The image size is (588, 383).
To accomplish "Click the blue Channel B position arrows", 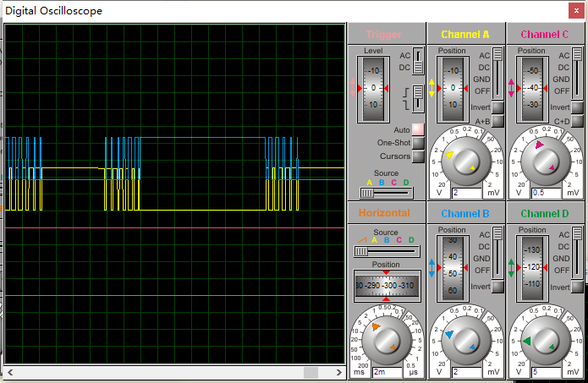I will (431, 268).
